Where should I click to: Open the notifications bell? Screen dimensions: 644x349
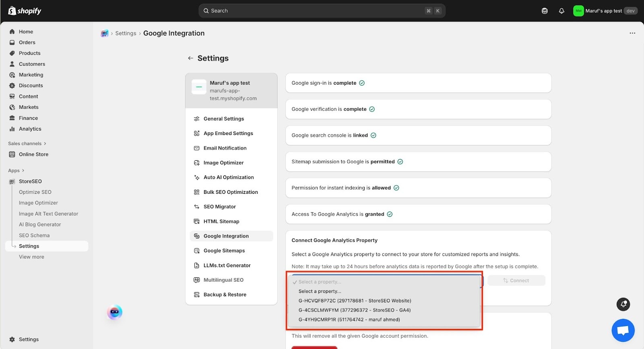tap(561, 11)
